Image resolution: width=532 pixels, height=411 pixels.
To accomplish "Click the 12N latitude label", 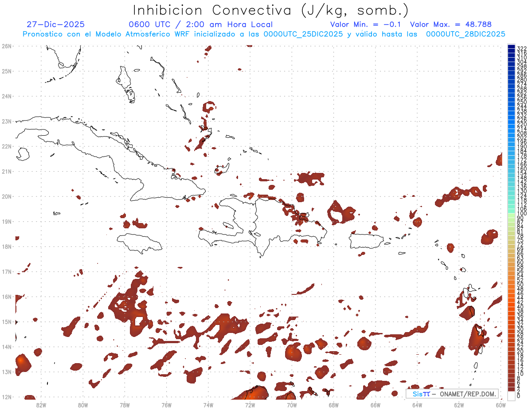I will pyautogui.click(x=7, y=397).
